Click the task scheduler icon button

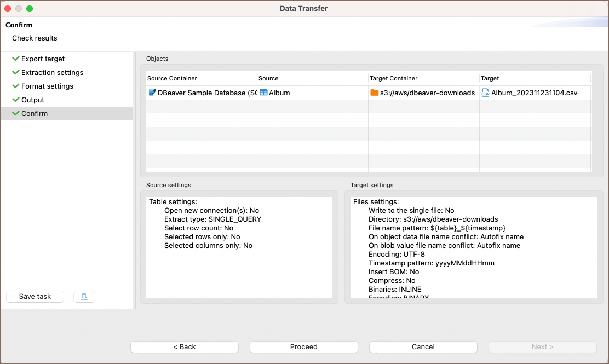(84, 297)
